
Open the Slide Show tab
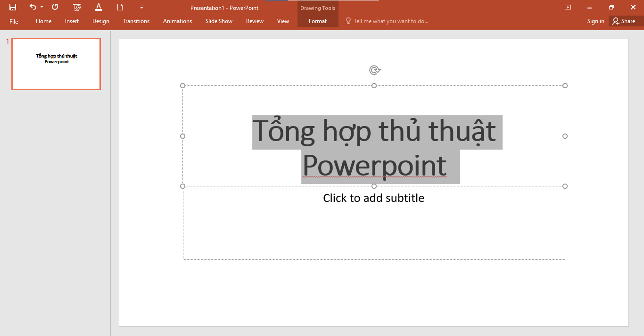pos(219,21)
